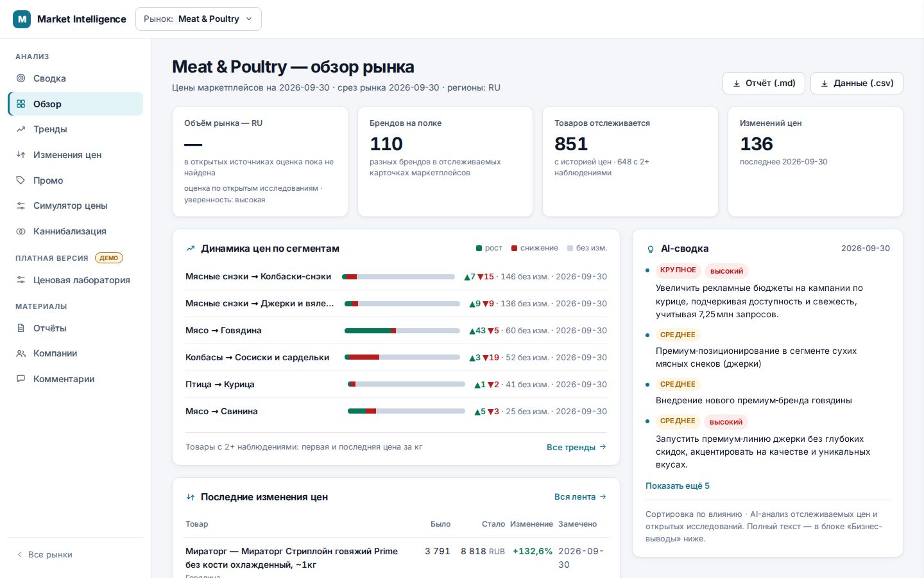
Task: Click the Птица → Курица segment row
Action: [x=396, y=385]
